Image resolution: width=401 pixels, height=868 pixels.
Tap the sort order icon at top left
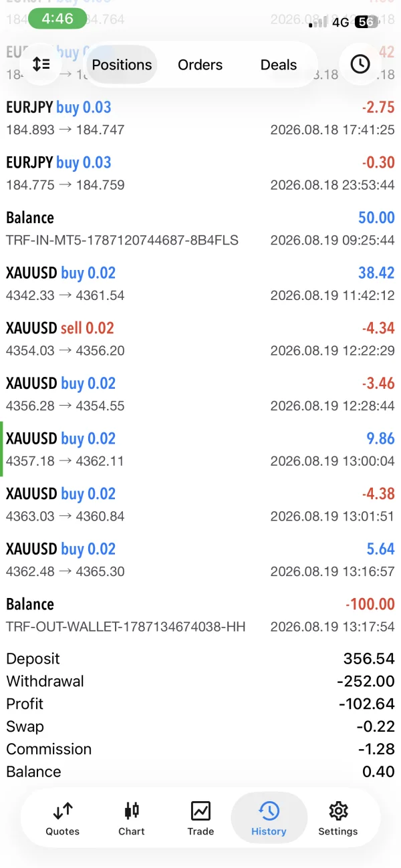tap(41, 64)
